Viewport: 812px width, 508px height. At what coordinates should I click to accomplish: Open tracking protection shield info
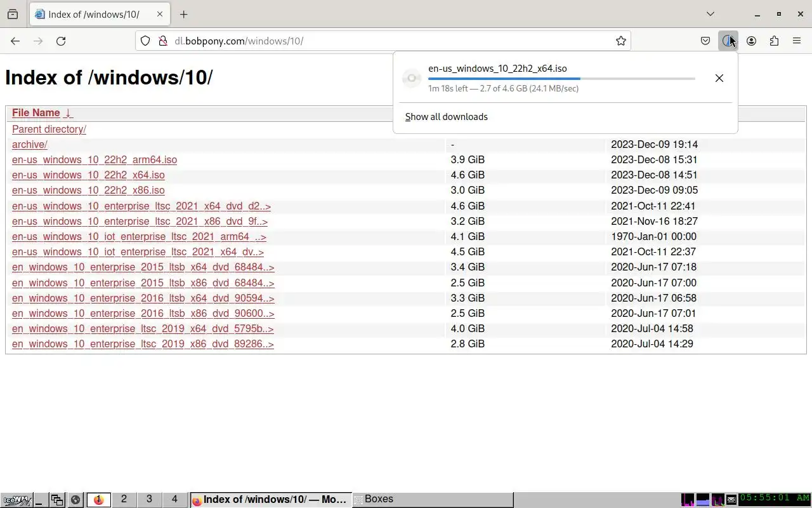[x=145, y=41]
